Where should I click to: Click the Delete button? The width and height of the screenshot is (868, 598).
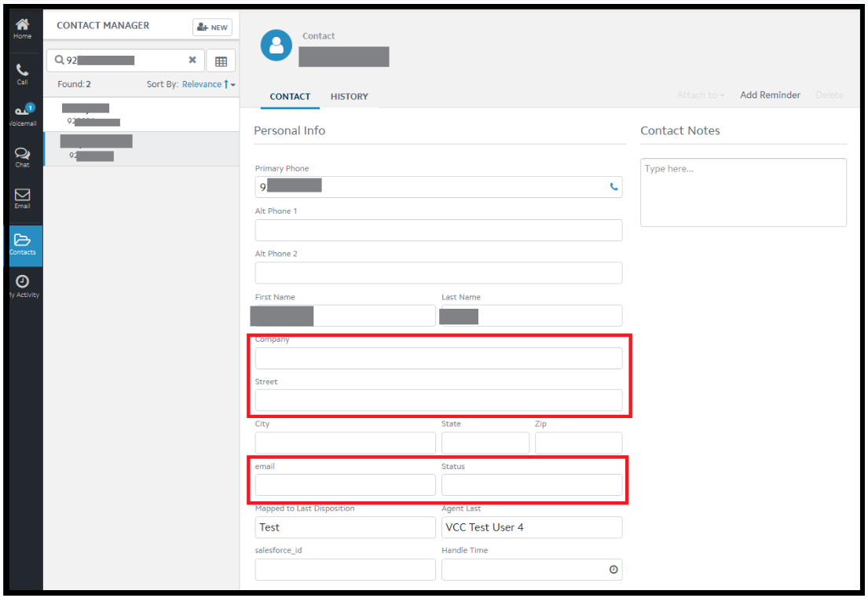830,95
